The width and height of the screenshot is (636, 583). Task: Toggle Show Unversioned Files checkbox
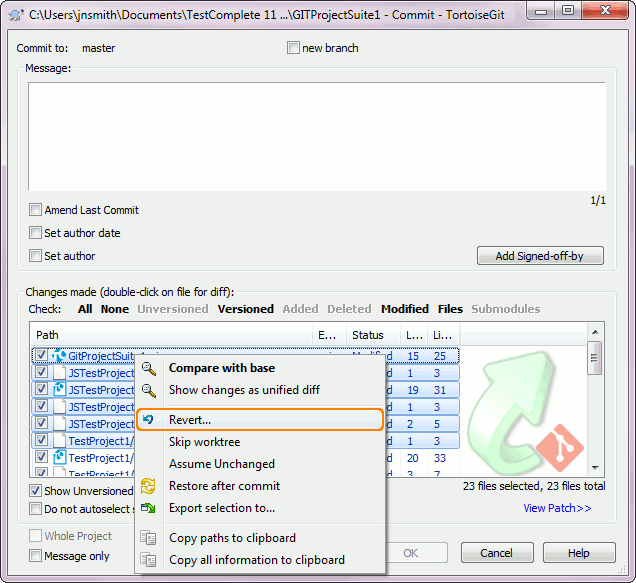pyautogui.click(x=35, y=490)
